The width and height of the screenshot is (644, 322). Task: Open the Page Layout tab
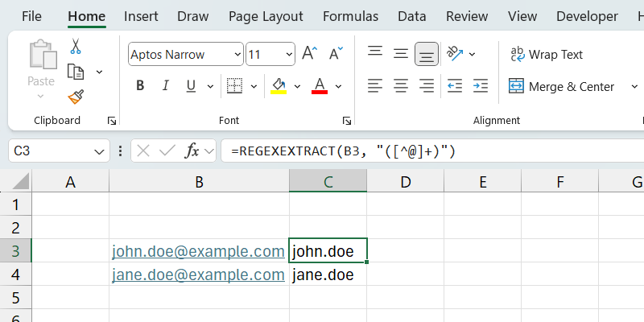coord(266,16)
